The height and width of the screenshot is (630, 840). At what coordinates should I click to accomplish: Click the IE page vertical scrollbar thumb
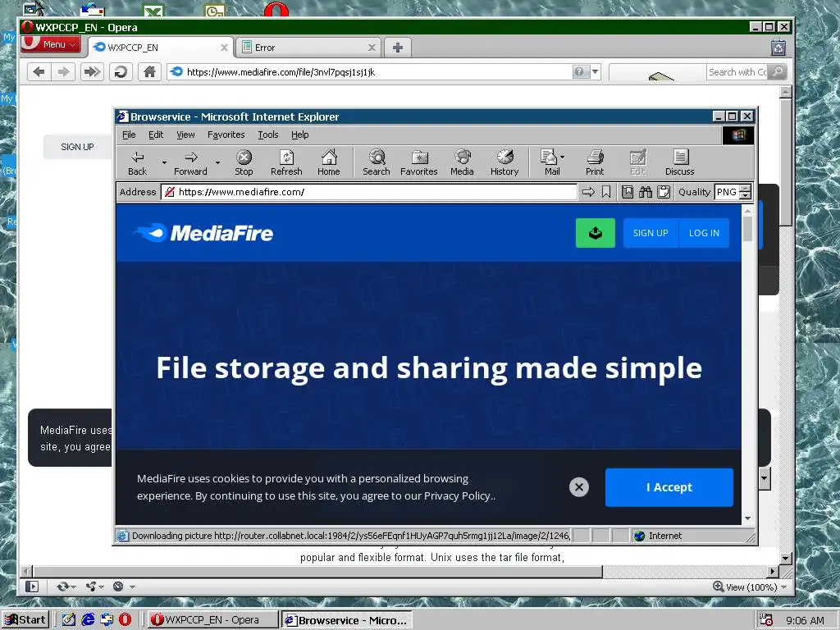[x=748, y=229]
